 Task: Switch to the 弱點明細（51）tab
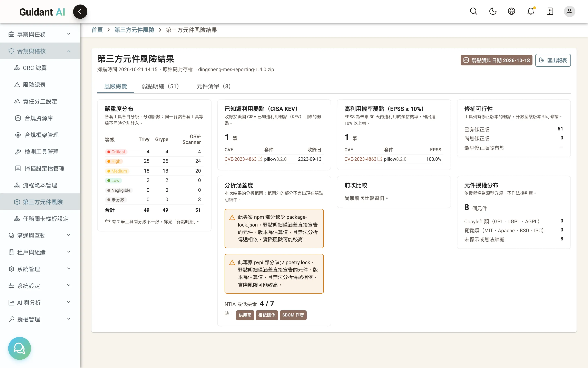point(160,86)
